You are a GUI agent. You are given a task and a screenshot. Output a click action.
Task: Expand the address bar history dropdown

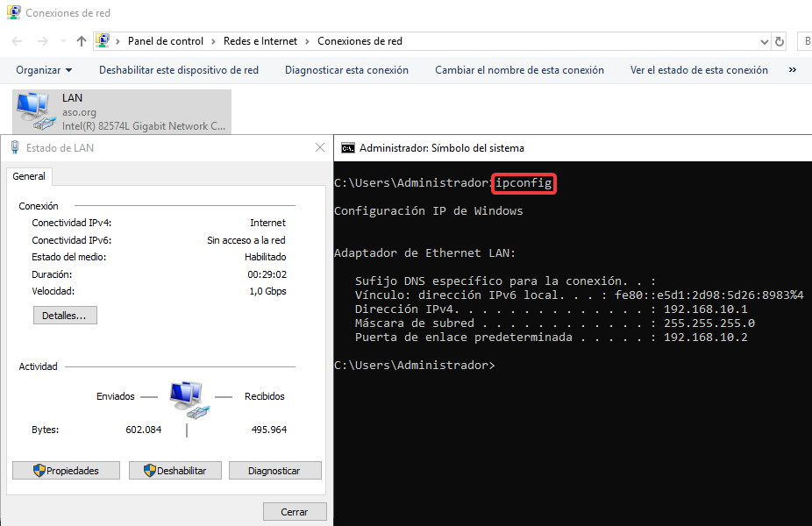click(764, 41)
